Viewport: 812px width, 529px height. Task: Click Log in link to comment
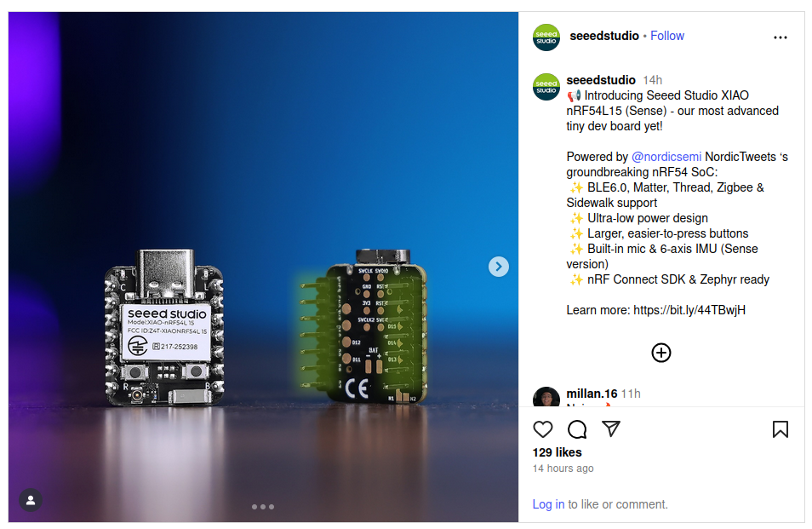pos(548,504)
